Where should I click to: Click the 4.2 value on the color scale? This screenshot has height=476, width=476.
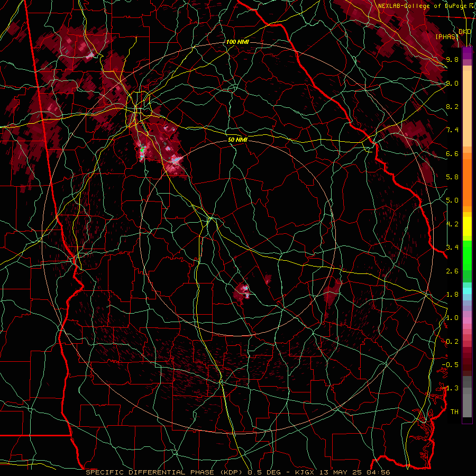(452, 224)
